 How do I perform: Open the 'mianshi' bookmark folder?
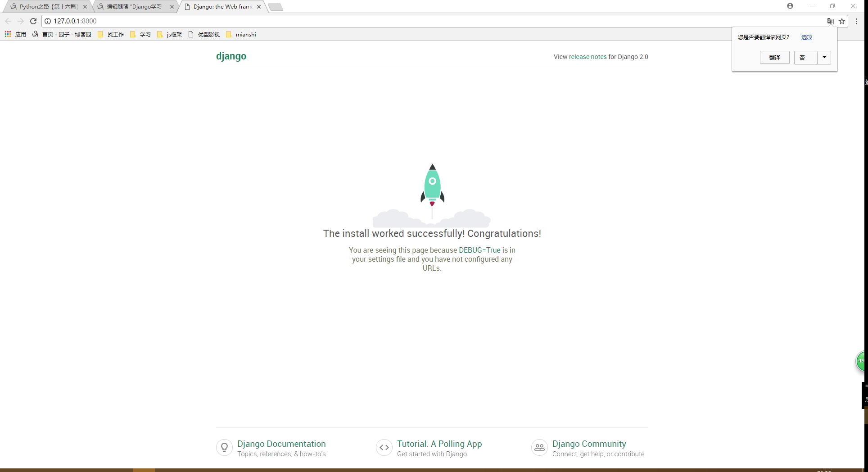(241, 34)
